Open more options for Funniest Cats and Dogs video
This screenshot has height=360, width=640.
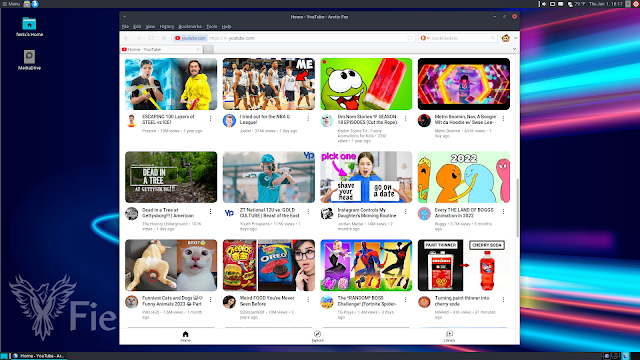coord(210,300)
